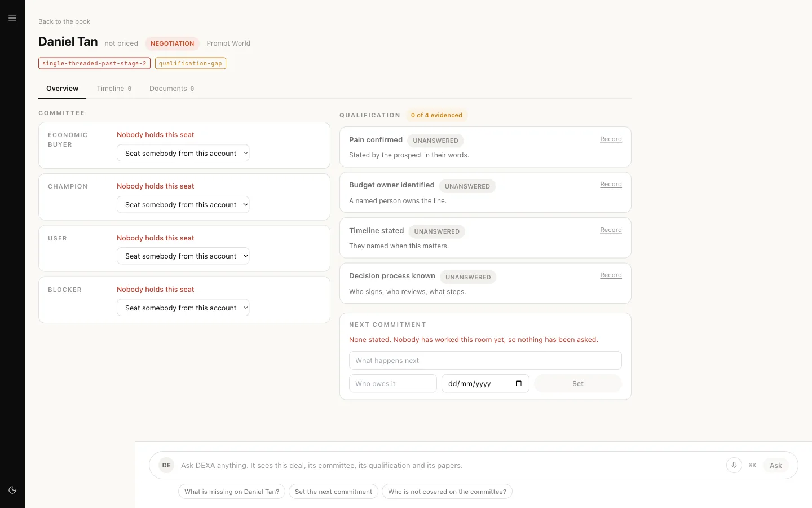The image size is (812, 508).
Task: Click the microphone icon in DEXA bar
Action: point(734,465)
